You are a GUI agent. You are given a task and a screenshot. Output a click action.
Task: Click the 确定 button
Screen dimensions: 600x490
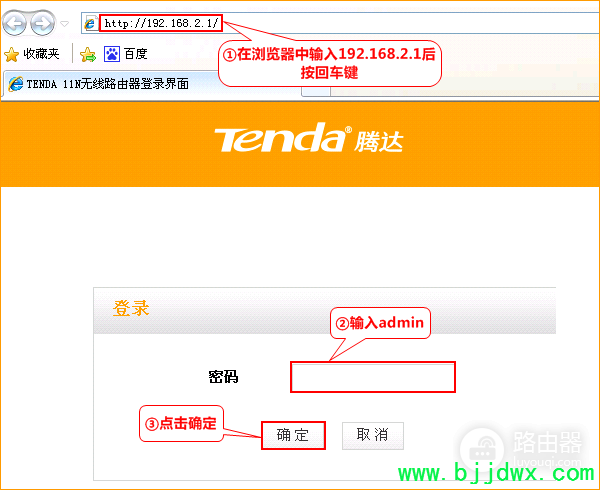(x=293, y=435)
